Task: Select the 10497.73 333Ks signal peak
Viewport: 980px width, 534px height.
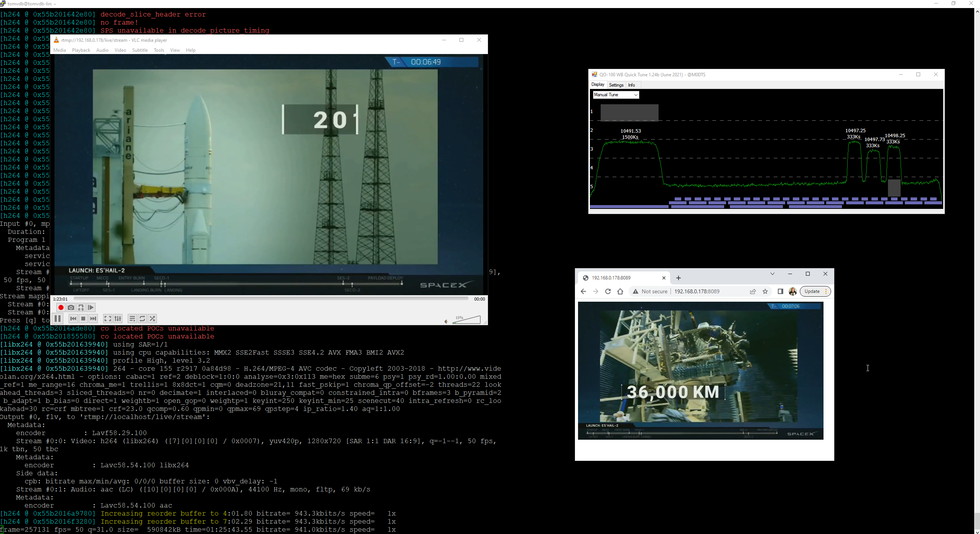Action: click(874, 143)
